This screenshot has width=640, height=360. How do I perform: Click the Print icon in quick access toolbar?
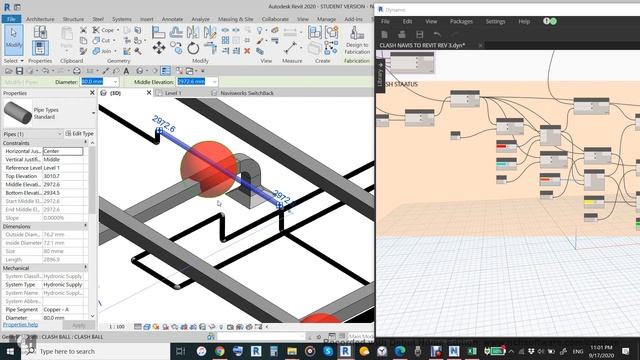76,71
